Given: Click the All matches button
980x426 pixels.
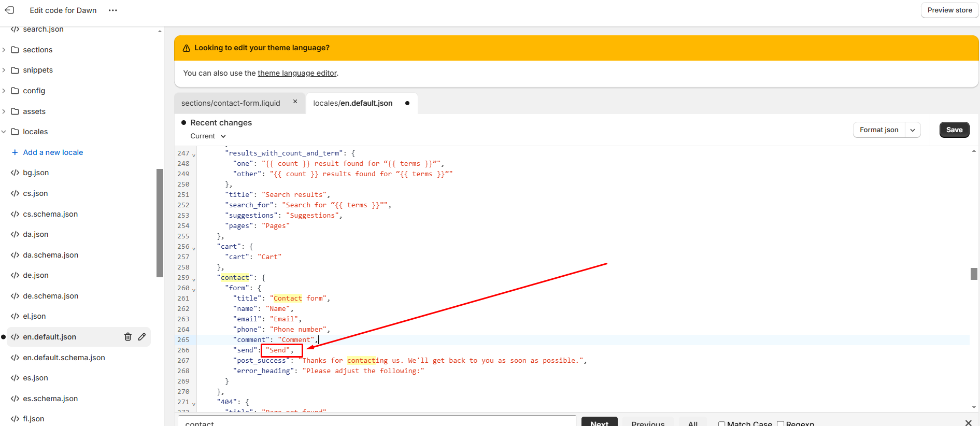Looking at the screenshot, I should point(693,422).
